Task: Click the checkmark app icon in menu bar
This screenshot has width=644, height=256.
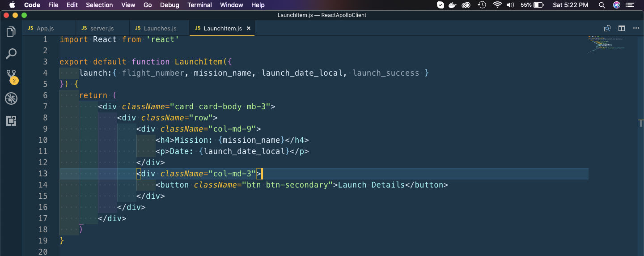Action: tap(441, 5)
